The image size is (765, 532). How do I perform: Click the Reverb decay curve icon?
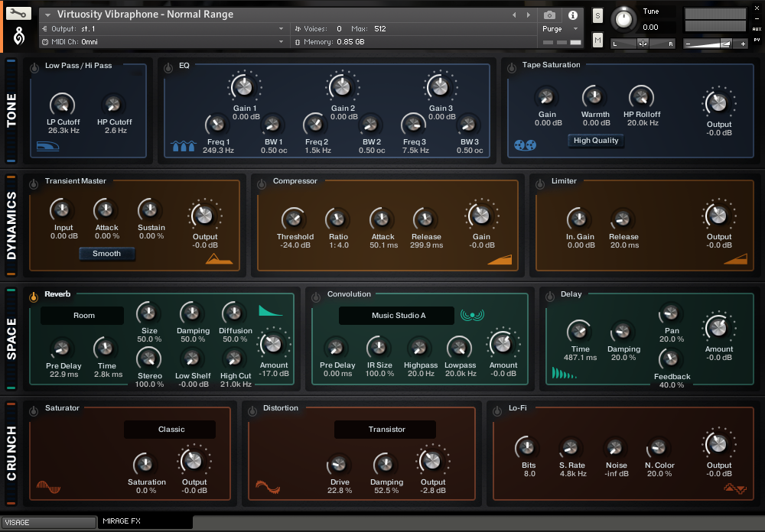coord(270,310)
